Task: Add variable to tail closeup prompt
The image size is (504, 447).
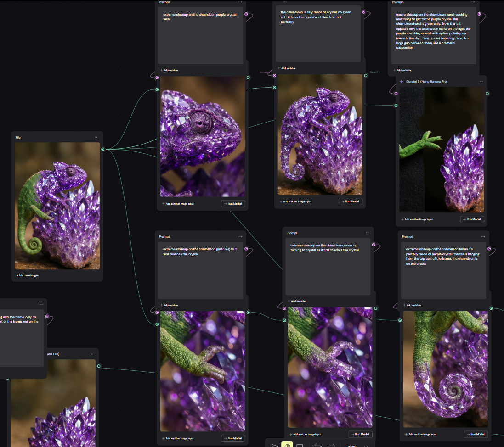Action: 412,305
